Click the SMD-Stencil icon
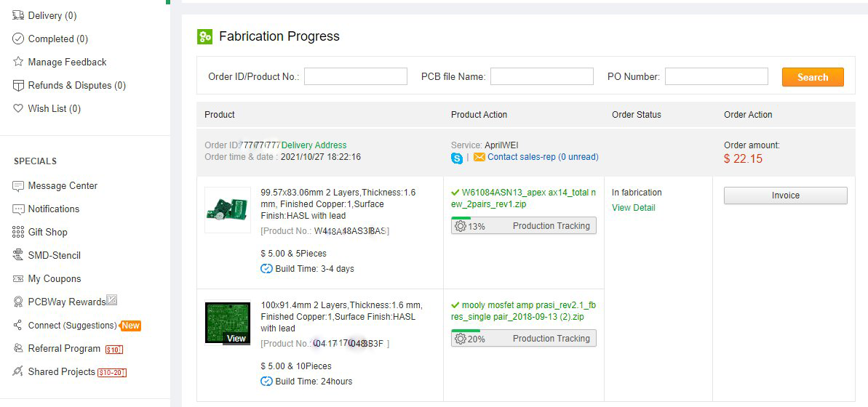 click(18, 256)
